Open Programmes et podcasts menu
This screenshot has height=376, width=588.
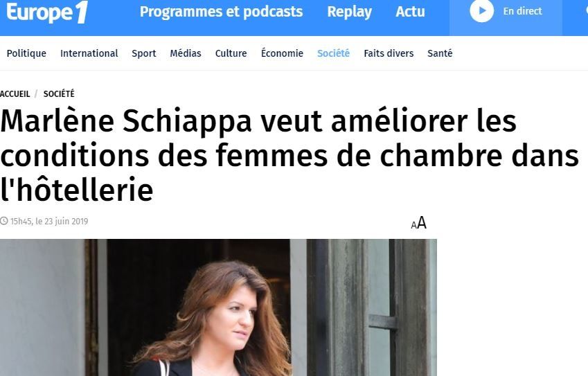(x=221, y=12)
